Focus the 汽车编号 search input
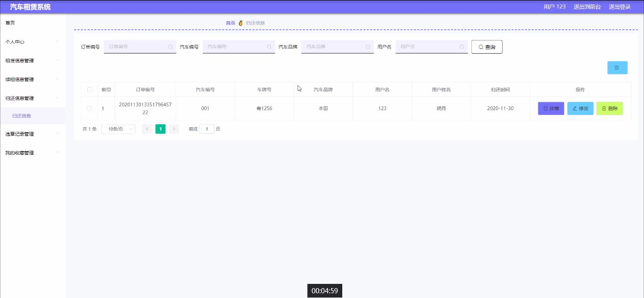 point(239,47)
